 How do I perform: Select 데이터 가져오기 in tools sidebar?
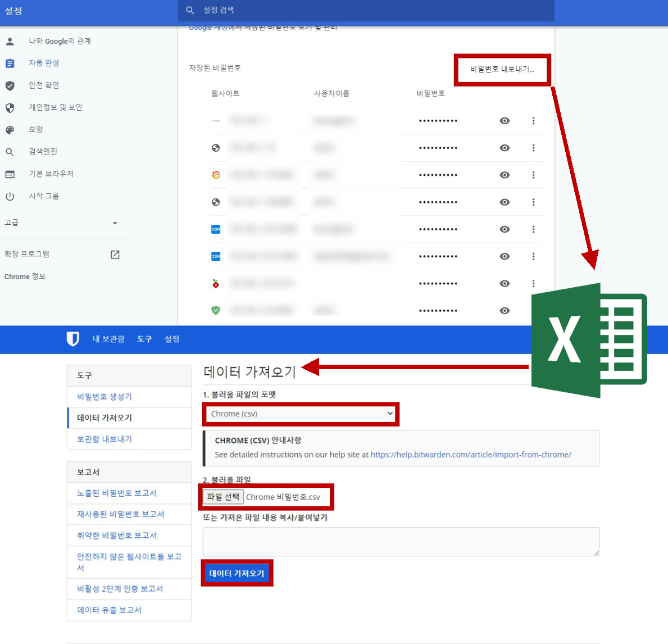tap(129, 418)
